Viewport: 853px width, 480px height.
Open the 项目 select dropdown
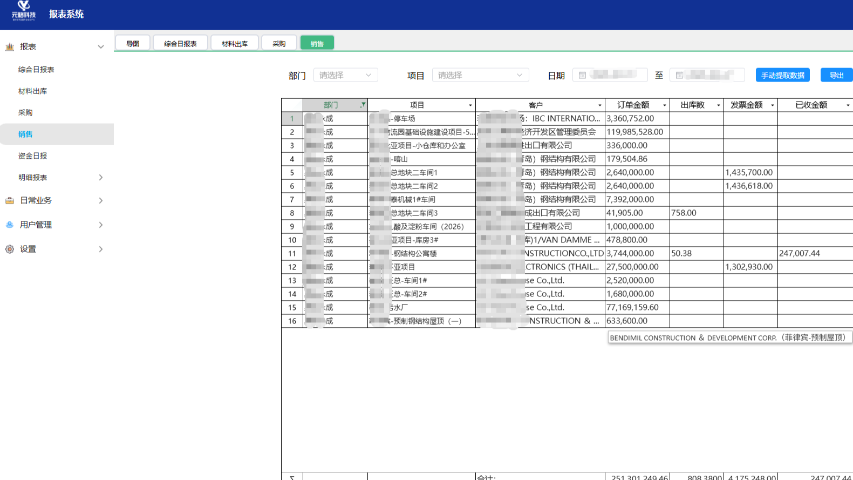[480, 75]
